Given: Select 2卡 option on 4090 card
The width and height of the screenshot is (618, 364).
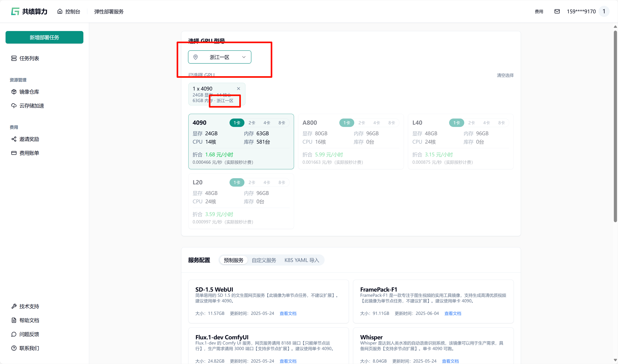Looking at the screenshot, I should pyautogui.click(x=252, y=123).
